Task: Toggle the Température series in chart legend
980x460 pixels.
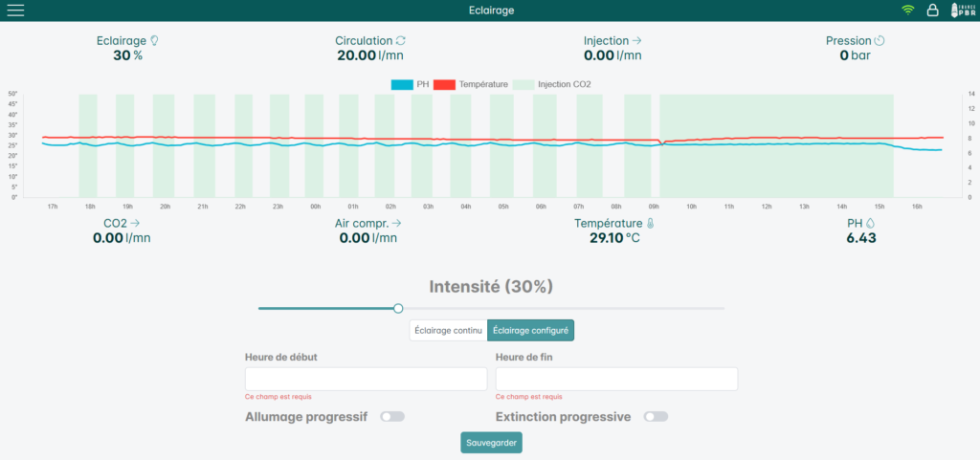Action: coord(471,84)
